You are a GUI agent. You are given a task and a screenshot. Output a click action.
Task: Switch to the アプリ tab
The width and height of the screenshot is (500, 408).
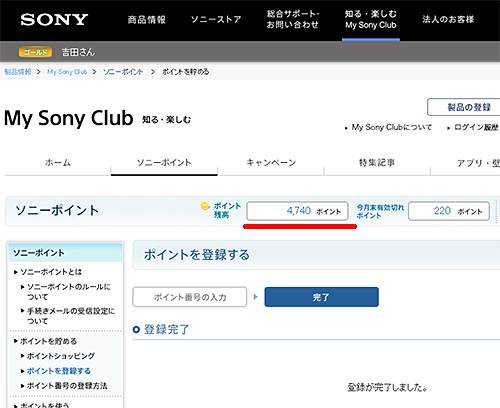click(x=477, y=163)
